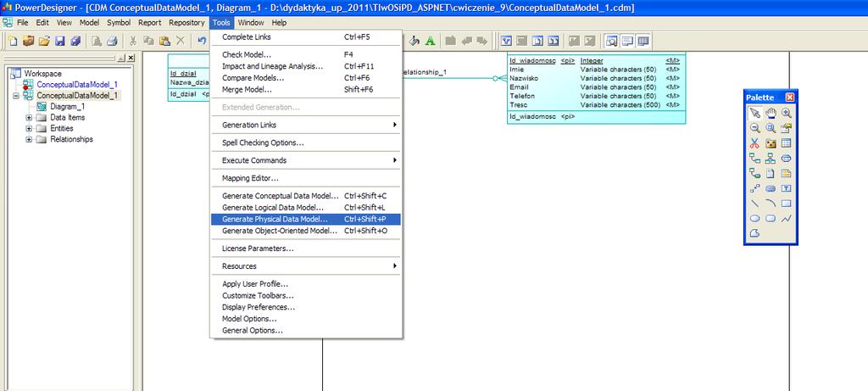Open the Resources submenu
This screenshot has height=391, width=868.
306,265
